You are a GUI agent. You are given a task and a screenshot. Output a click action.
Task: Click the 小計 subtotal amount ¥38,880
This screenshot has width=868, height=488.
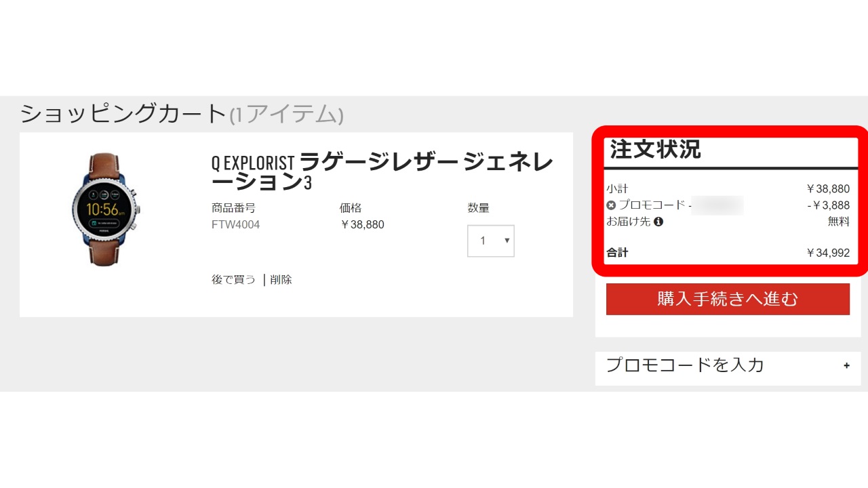(827, 189)
